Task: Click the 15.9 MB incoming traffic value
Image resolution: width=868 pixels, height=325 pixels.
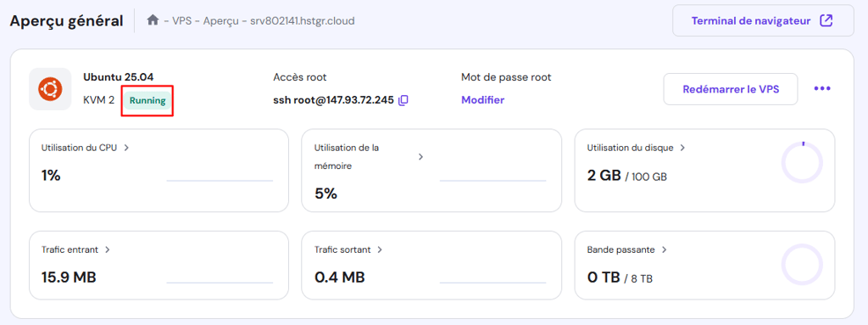Action: [x=69, y=277]
